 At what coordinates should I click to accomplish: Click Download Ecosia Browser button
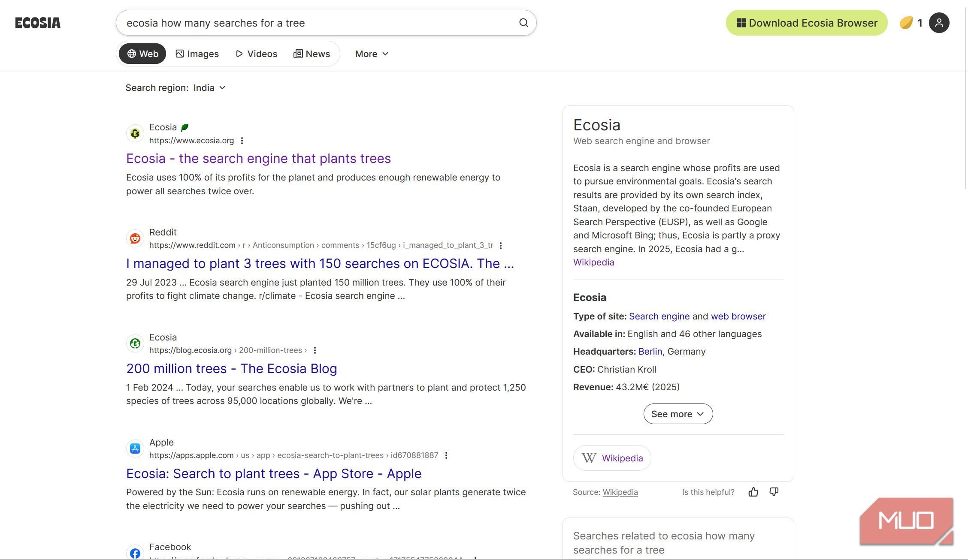(x=807, y=23)
